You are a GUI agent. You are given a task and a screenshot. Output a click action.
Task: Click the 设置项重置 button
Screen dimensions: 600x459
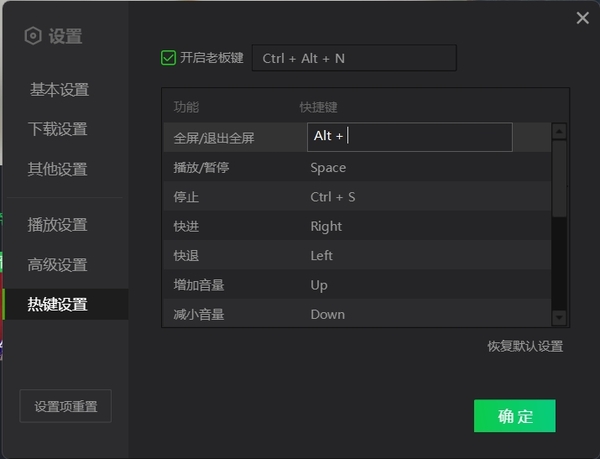click(66, 407)
